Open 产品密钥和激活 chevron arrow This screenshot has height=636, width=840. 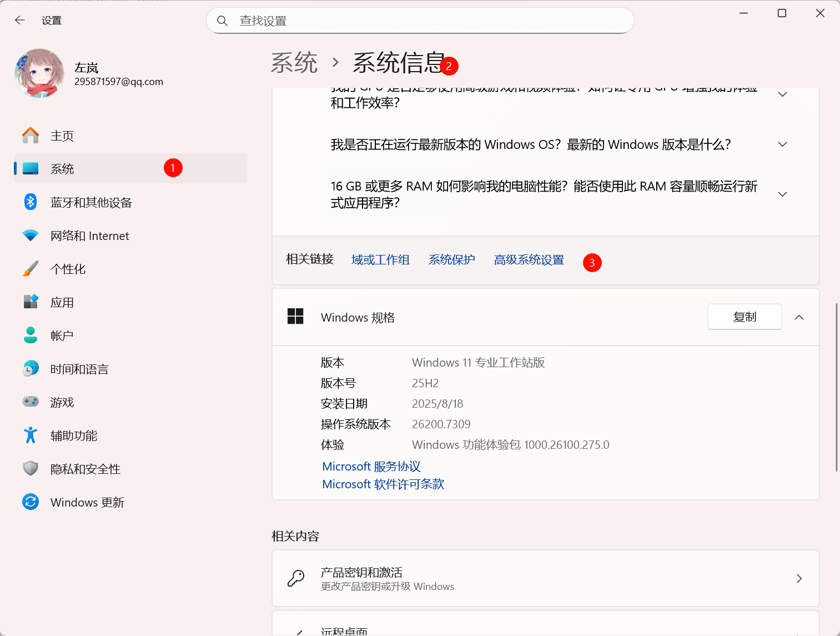point(799,578)
